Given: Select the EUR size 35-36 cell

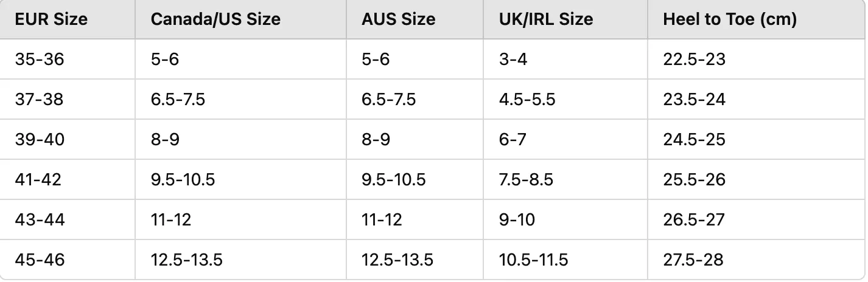Looking at the screenshot, I should [68, 59].
